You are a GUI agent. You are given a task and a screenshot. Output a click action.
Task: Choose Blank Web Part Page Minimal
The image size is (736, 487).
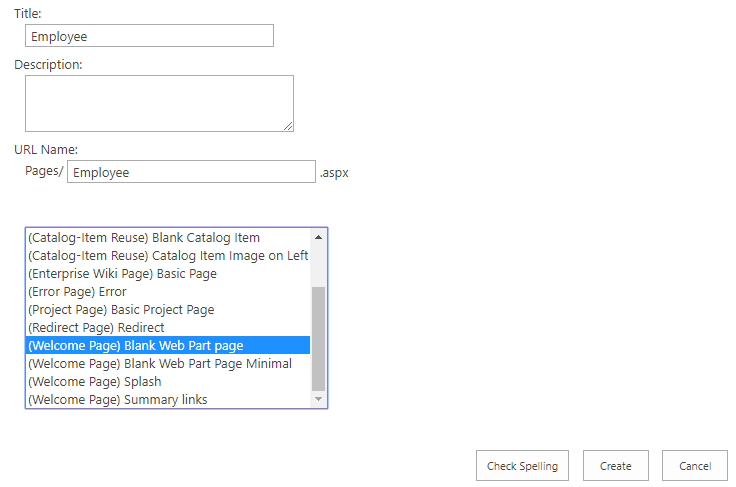pyautogui.click(x=160, y=364)
